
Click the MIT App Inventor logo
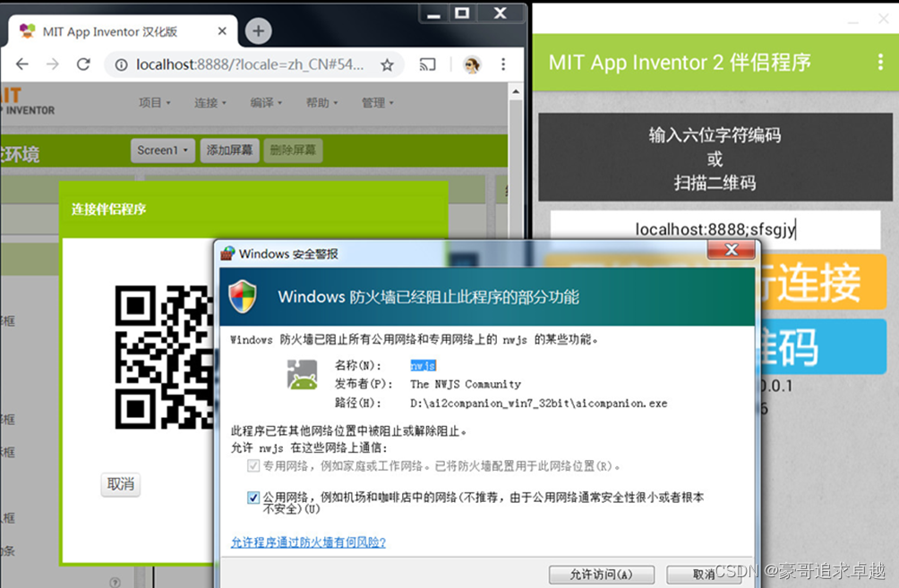(x=28, y=101)
